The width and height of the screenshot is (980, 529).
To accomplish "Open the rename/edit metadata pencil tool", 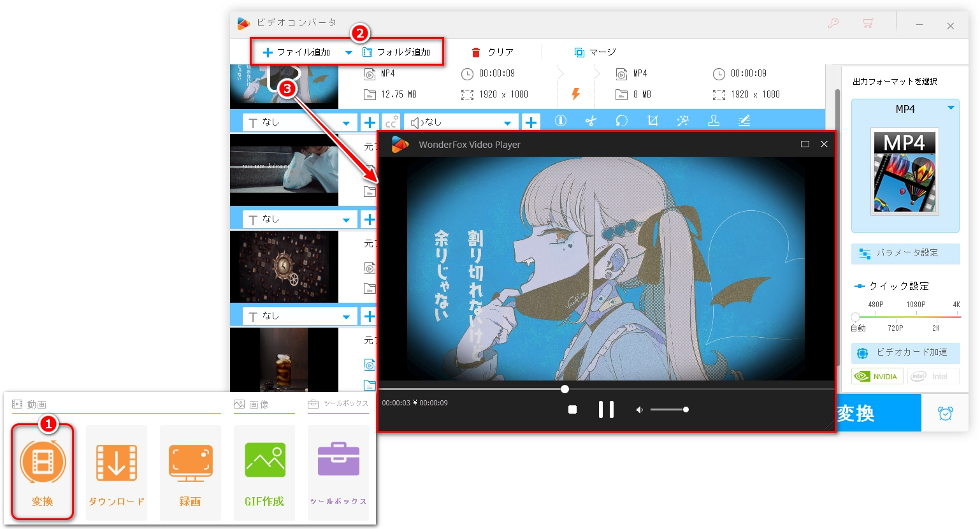I will point(744,120).
